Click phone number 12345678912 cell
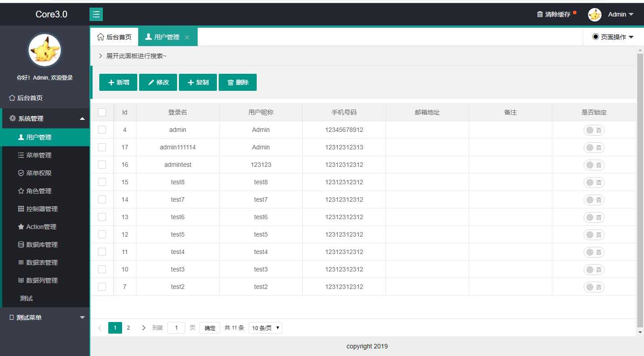 tap(344, 130)
